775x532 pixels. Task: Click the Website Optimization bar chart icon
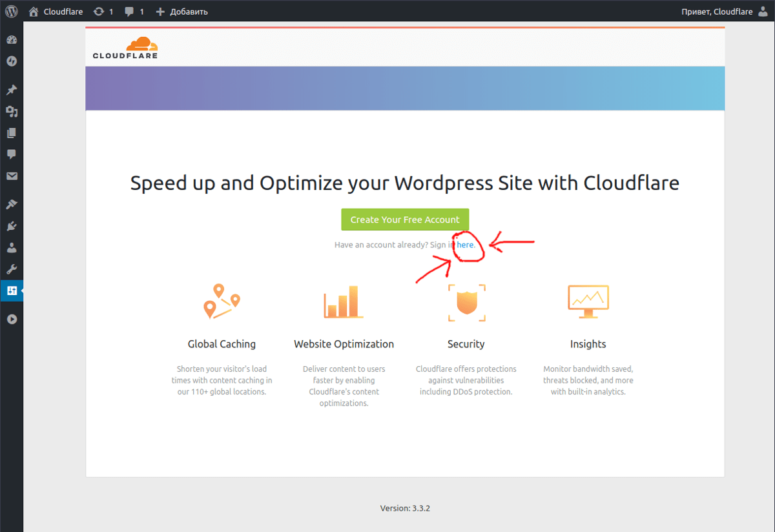click(344, 302)
